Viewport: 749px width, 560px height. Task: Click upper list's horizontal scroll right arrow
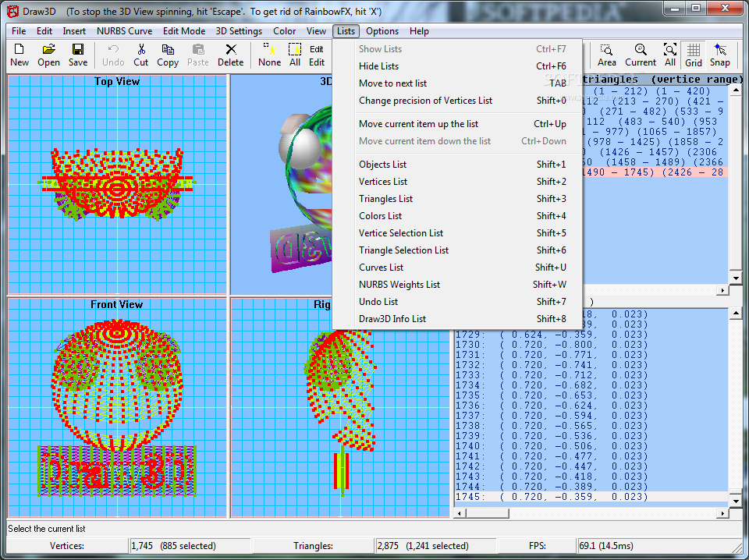722,290
